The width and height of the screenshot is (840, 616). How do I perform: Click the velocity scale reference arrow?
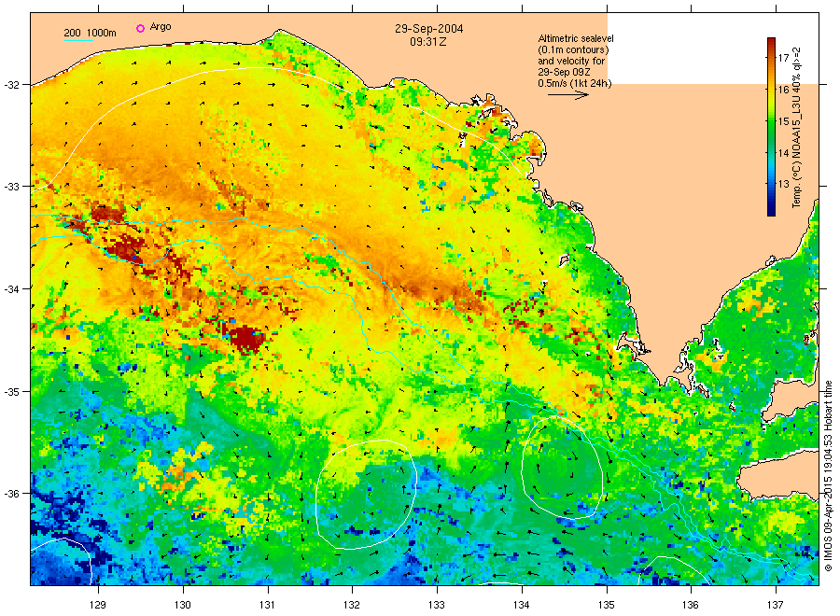point(568,95)
